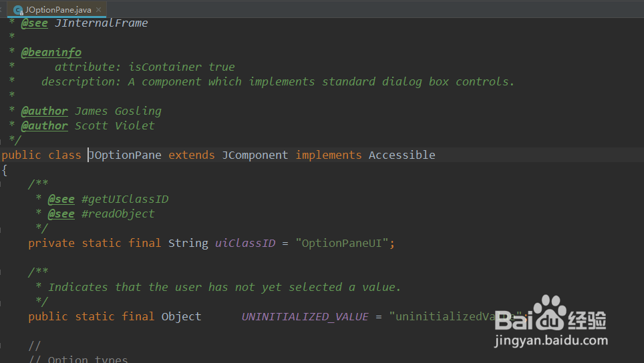Close the JOptionPane.java tab
This screenshot has height=363, width=644.
pyautogui.click(x=98, y=10)
